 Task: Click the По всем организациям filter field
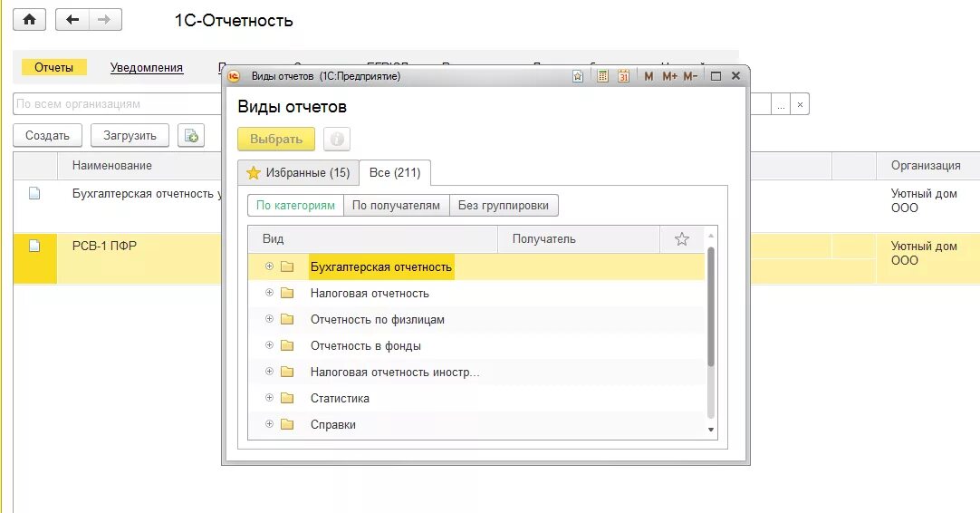coord(118,104)
